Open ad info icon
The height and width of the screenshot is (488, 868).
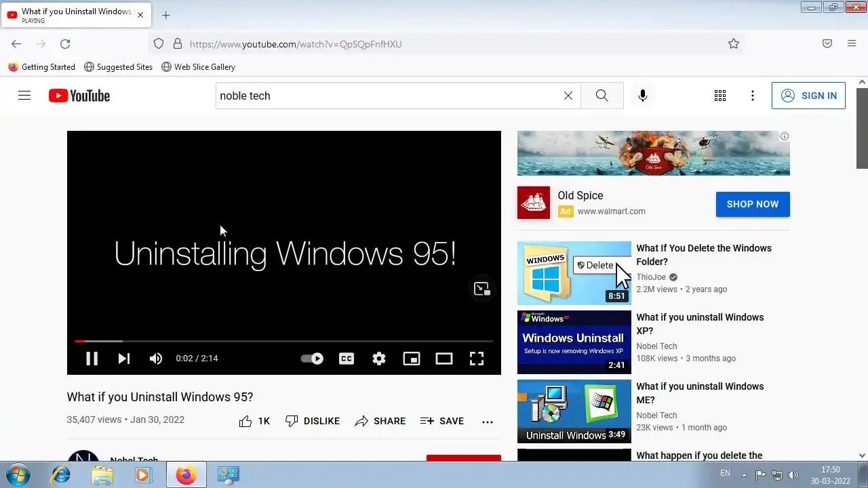785,136
